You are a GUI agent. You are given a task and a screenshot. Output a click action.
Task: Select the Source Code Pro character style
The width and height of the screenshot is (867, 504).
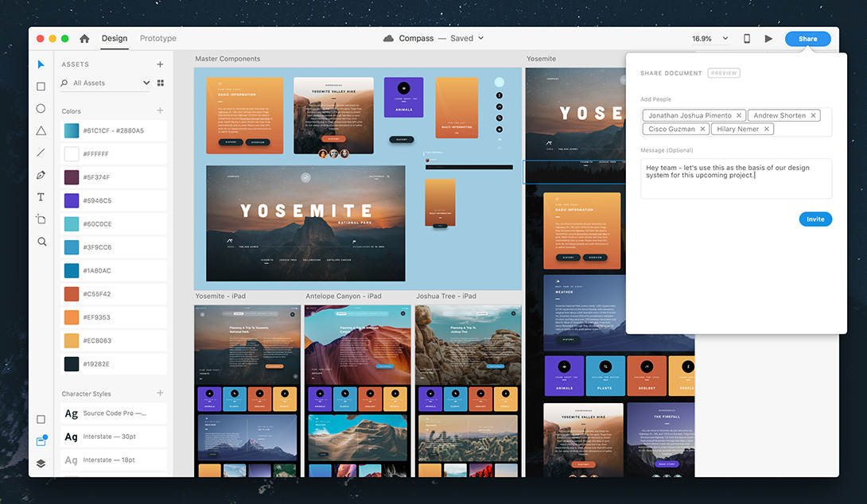pyautogui.click(x=114, y=413)
